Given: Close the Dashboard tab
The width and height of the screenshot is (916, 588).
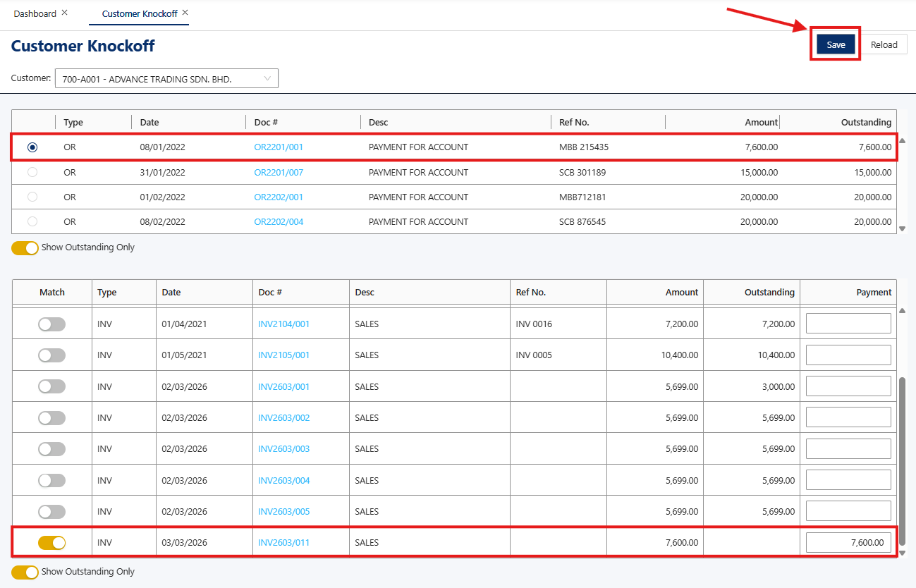Looking at the screenshot, I should click(x=65, y=13).
